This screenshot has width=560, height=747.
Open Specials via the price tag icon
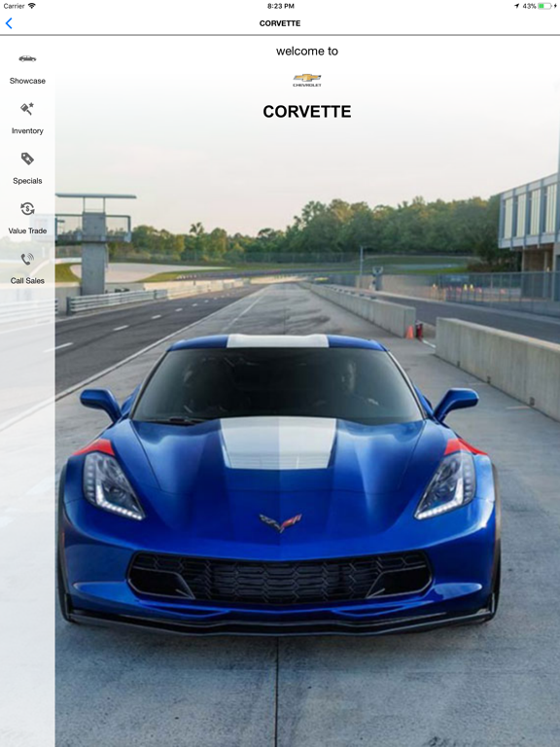coord(27,159)
